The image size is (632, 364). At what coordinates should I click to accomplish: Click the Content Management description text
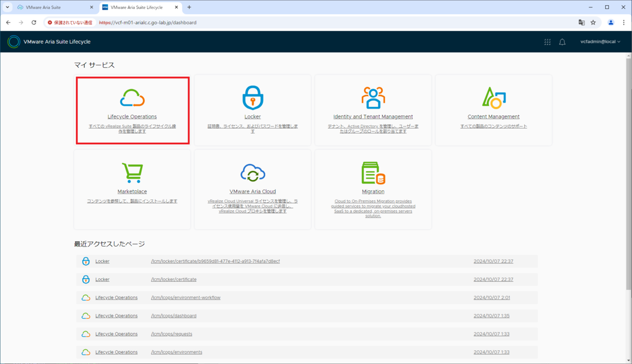pos(493,126)
